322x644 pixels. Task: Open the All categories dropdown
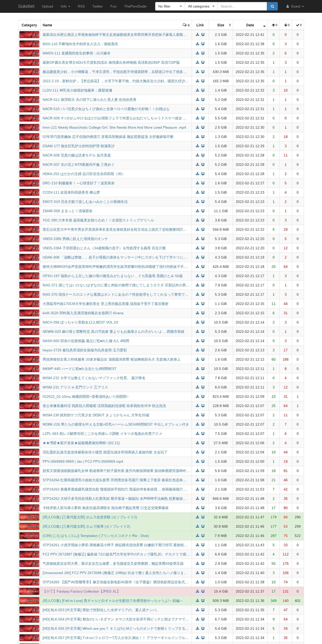point(201,6)
